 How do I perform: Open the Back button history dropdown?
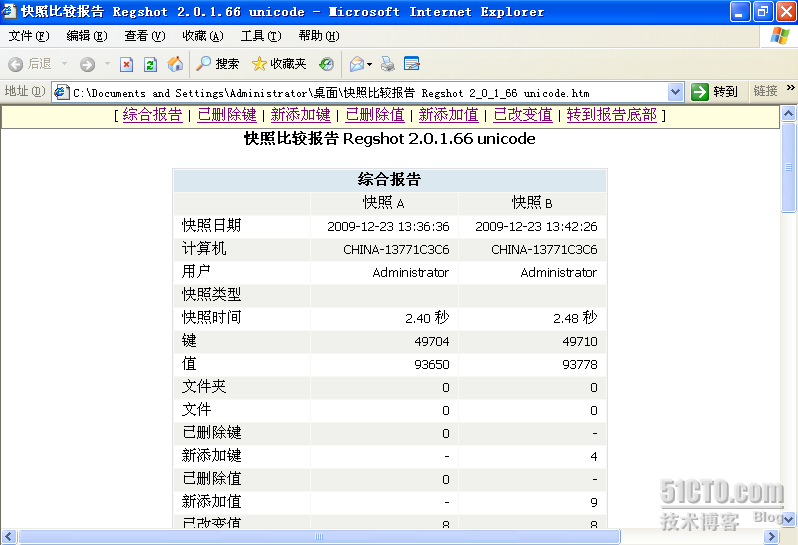tap(64, 64)
